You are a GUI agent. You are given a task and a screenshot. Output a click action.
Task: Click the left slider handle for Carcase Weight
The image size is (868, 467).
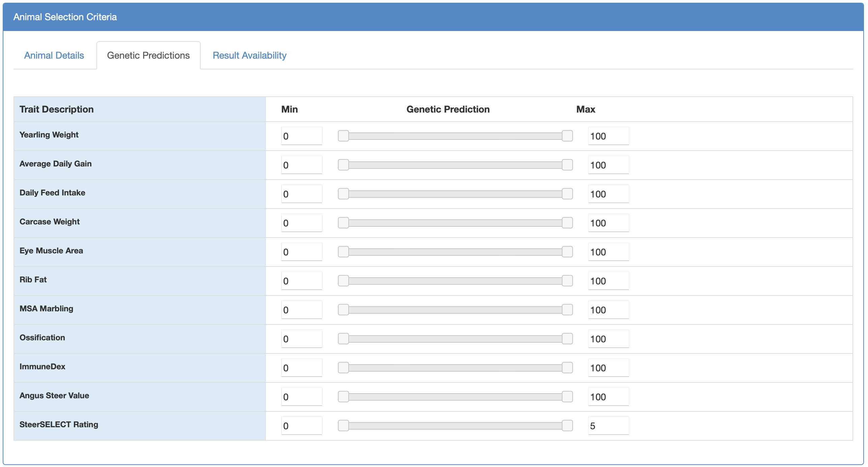(x=343, y=223)
